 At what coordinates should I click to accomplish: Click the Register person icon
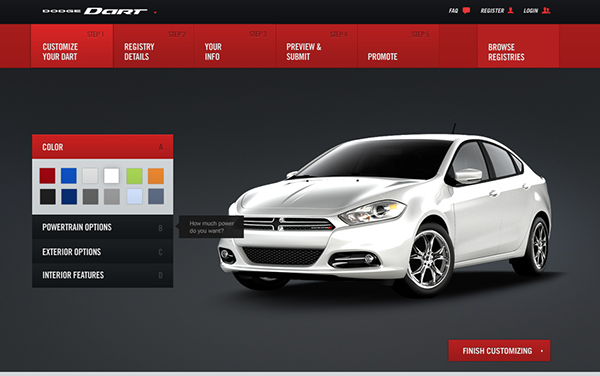click(510, 10)
